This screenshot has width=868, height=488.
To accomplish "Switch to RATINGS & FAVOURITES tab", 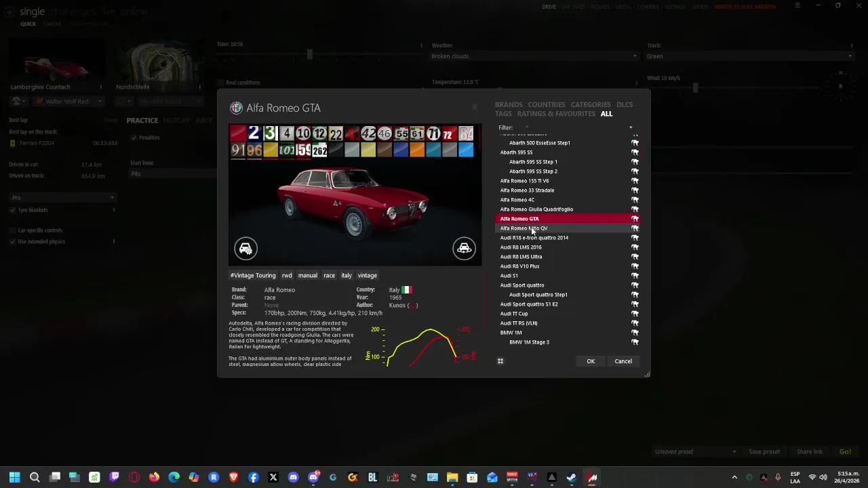I will (x=556, y=114).
